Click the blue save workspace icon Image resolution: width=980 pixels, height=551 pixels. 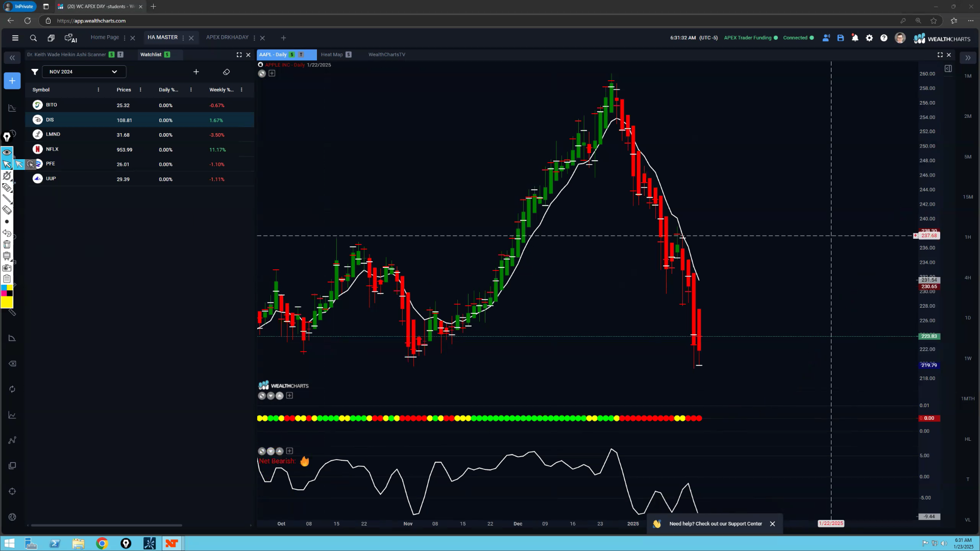pyautogui.click(x=841, y=38)
